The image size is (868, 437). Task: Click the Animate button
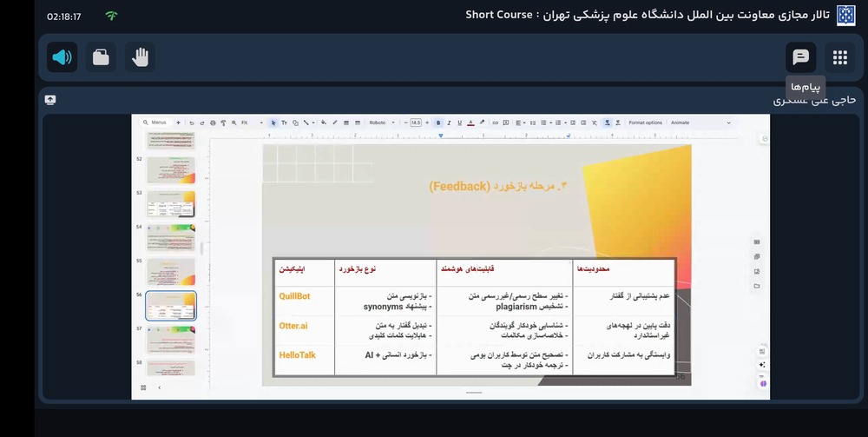(x=680, y=122)
